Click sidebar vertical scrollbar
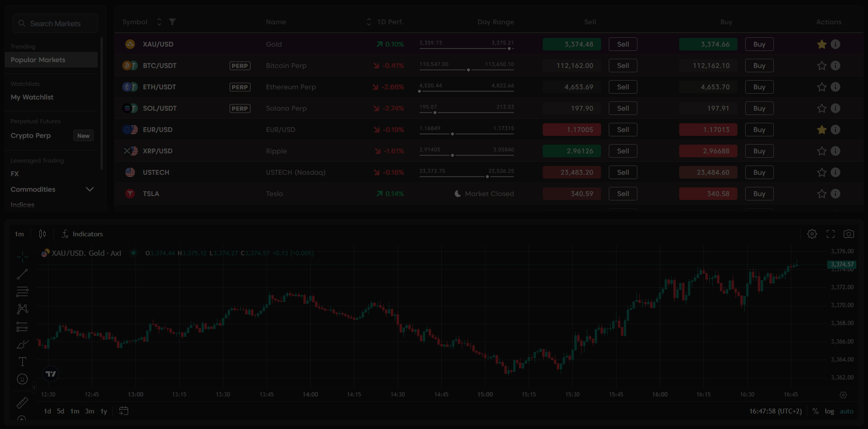868x429 pixels. (101, 103)
